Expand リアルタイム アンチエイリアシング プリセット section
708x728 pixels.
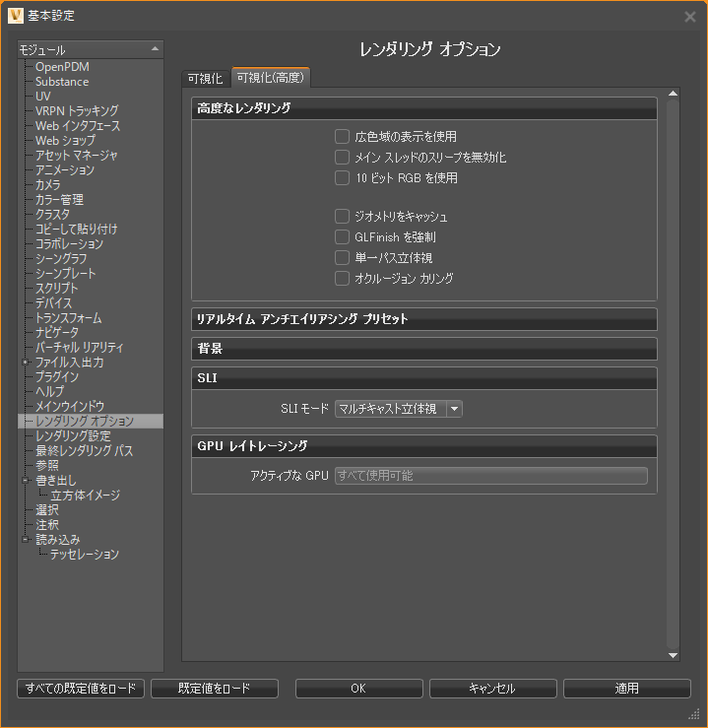tap(424, 319)
